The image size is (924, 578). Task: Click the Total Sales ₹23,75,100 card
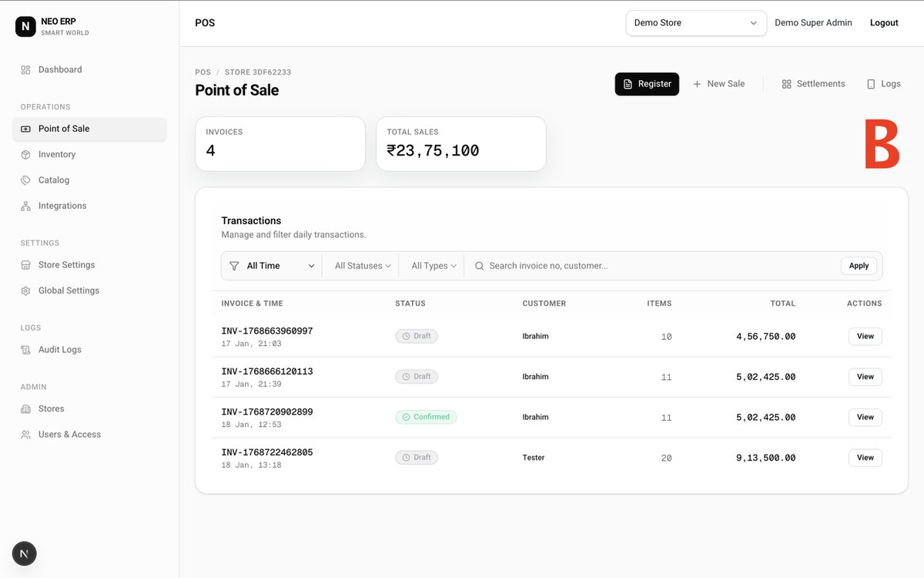click(461, 144)
